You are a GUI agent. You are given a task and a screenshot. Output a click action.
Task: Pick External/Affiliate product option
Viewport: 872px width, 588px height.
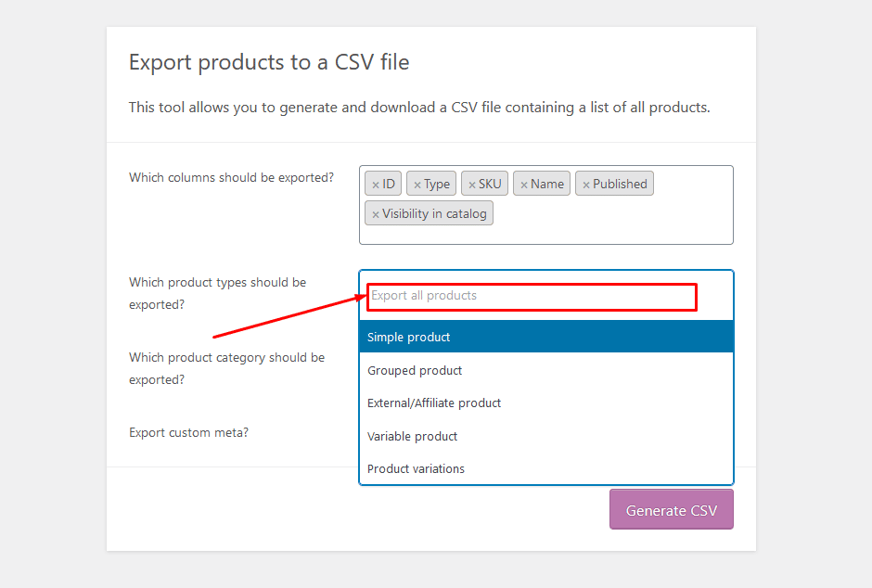(545, 403)
